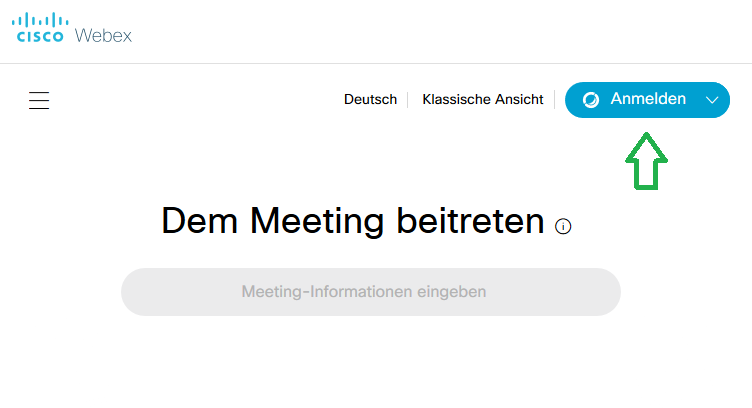752x408 pixels.
Task: Click the placeholder text Meeting-Informationen
Action: [327, 291]
